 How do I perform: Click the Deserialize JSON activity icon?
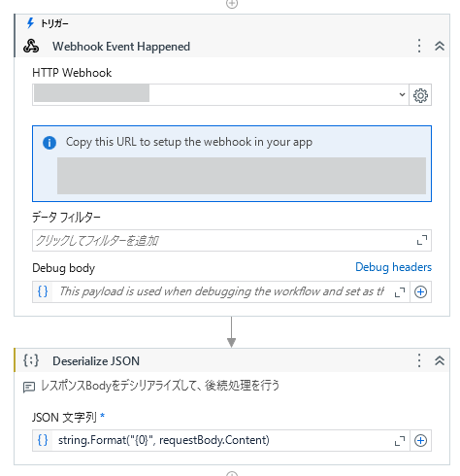(x=31, y=360)
